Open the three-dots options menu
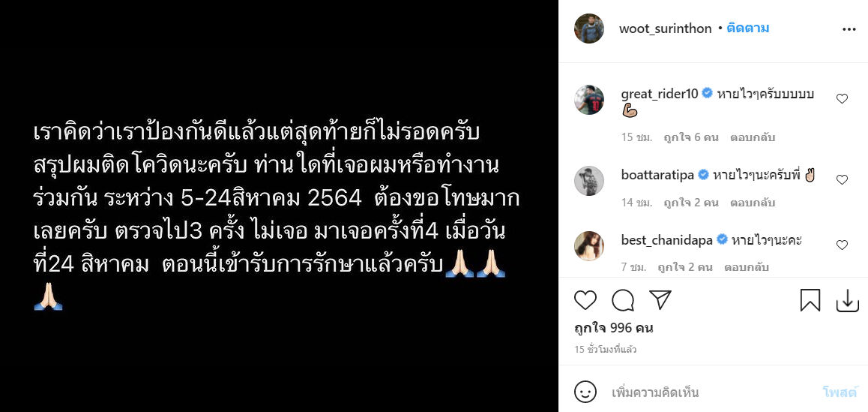868x412 pixels. click(x=849, y=29)
